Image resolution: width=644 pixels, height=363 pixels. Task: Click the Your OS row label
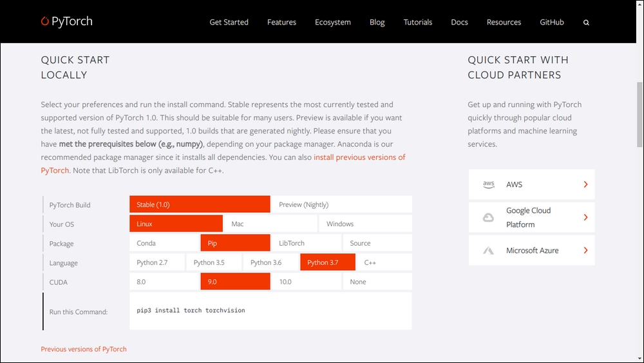[x=62, y=224]
